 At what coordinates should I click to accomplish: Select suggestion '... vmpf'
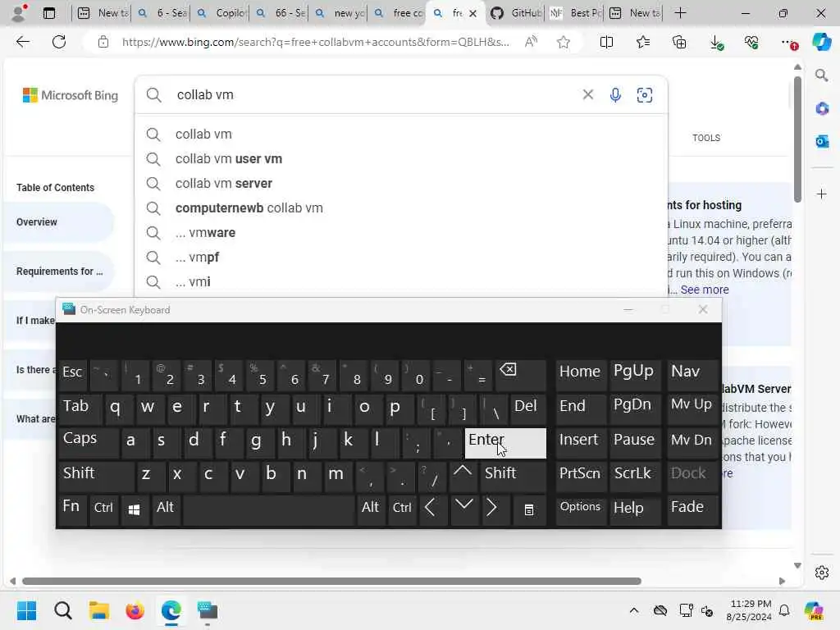coord(400,258)
